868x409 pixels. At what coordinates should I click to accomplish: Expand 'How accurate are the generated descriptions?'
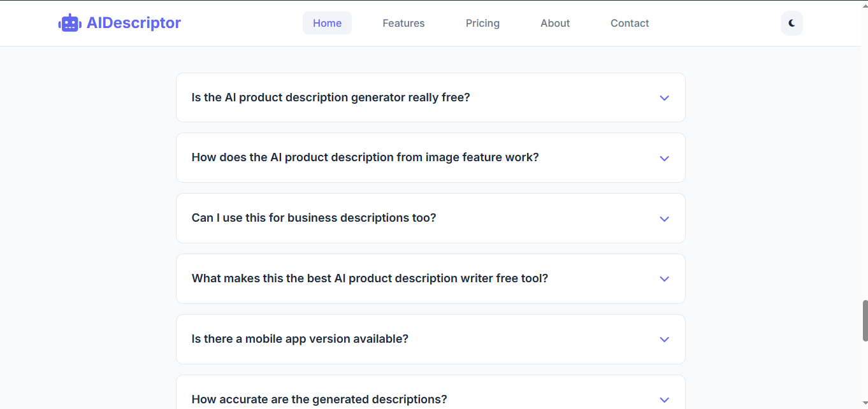(319, 399)
